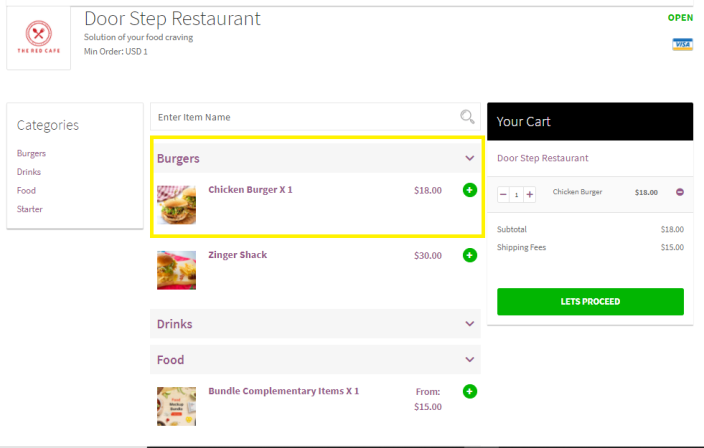704x448 pixels.
Task: Collapse the Drinks section chevron
Action: [470, 324]
